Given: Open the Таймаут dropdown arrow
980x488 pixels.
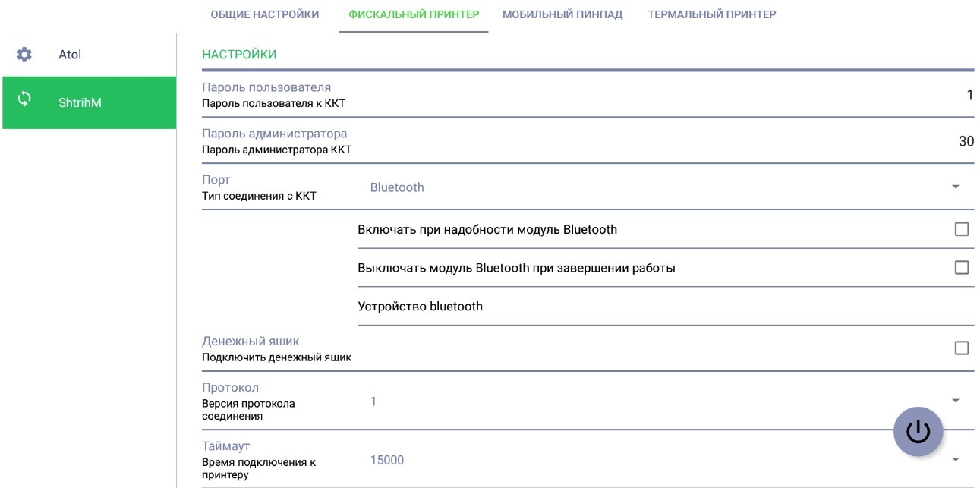Looking at the screenshot, I should point(955,460).
